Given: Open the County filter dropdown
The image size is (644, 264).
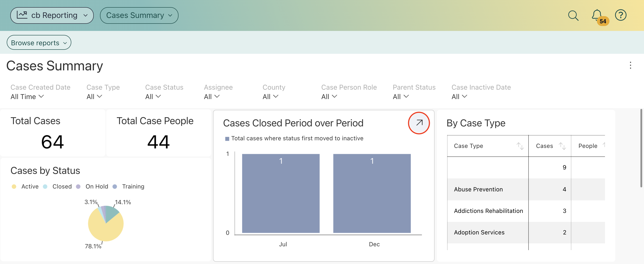Looking at the screenshot, I should (x=270, y=97).
